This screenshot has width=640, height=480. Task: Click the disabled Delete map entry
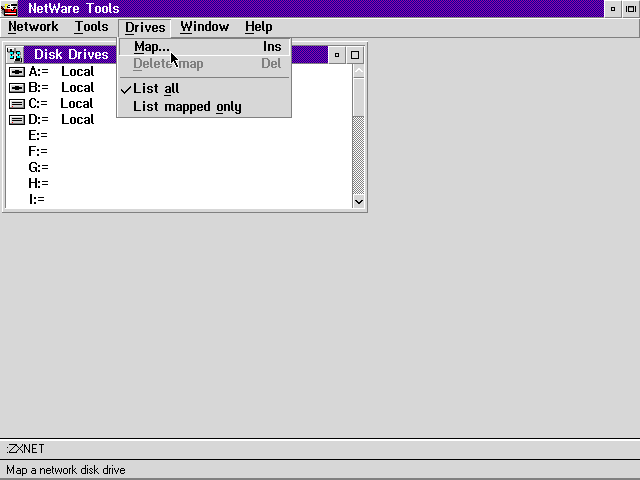[x=204, y=64]
